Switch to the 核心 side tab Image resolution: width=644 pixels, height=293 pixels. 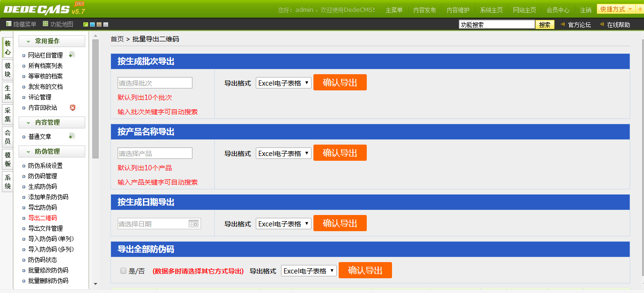click(7, 48)
